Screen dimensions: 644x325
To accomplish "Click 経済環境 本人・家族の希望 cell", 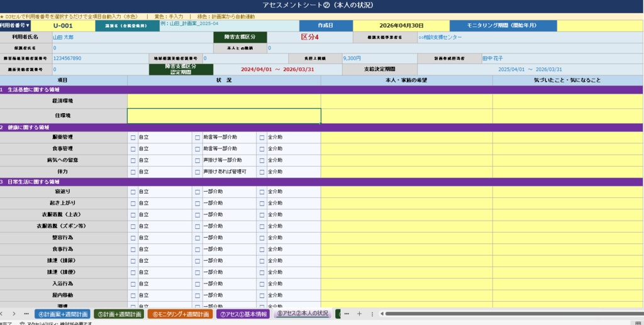I will [407, 101].
